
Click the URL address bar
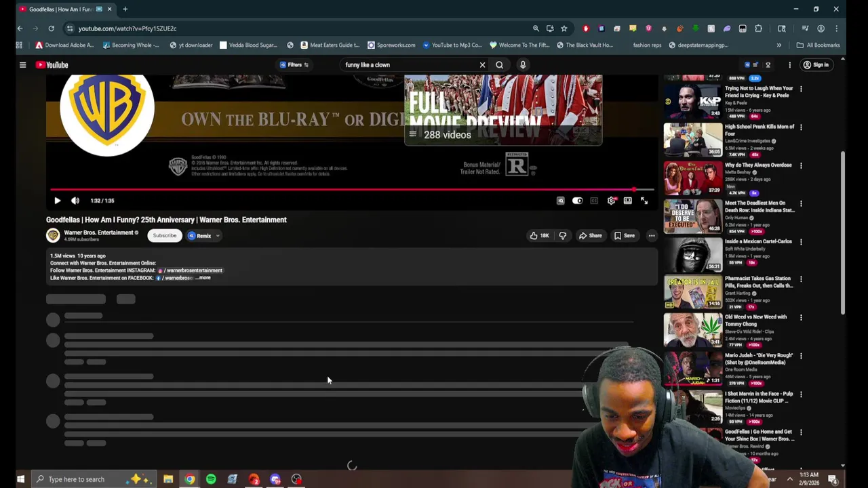[x=298, y=28]
